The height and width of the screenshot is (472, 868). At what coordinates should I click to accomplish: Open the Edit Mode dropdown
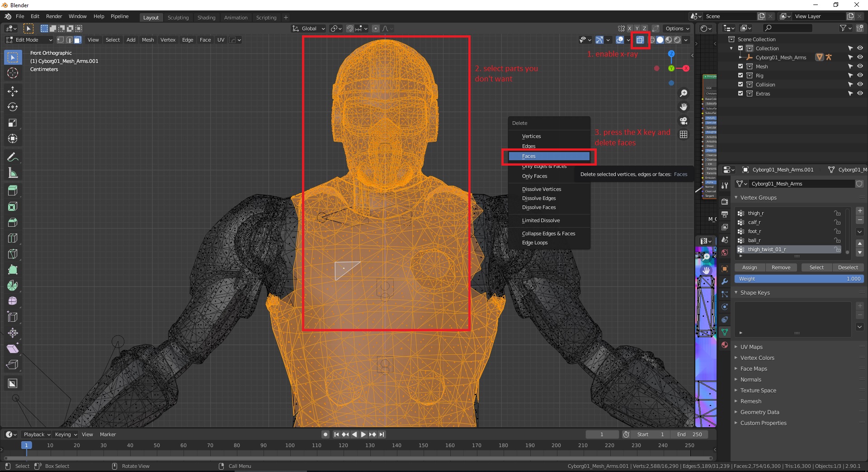click(29, 40)
